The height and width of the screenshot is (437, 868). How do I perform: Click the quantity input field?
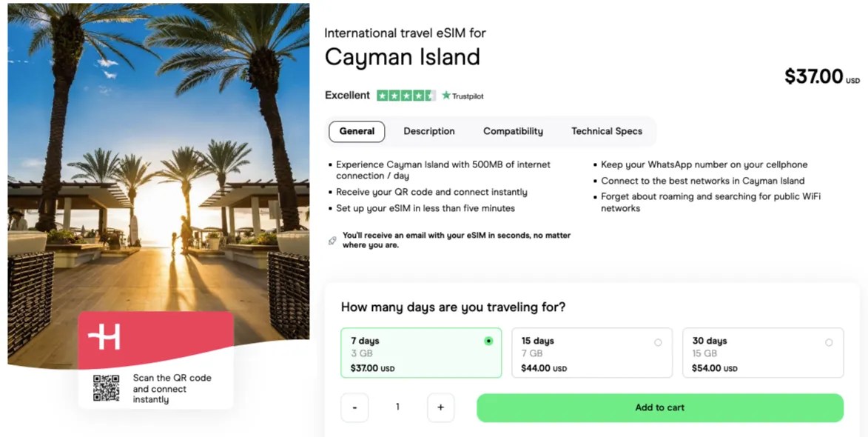click(x=397, y=407)
